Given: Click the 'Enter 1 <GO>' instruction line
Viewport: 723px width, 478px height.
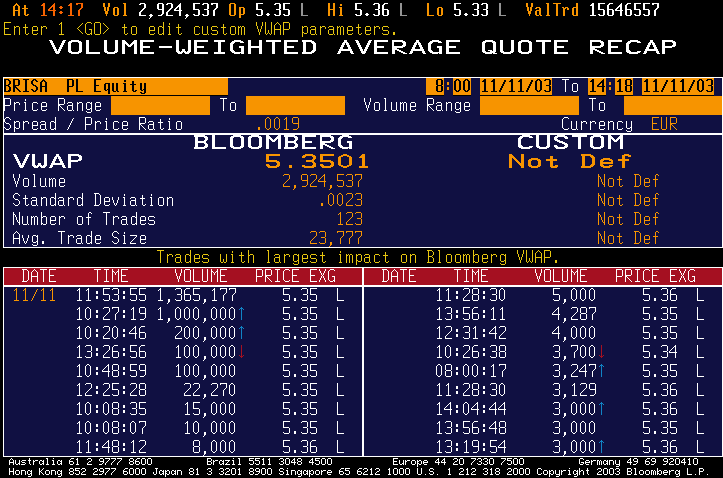Looking at the screenshot, I should [200, 29].
